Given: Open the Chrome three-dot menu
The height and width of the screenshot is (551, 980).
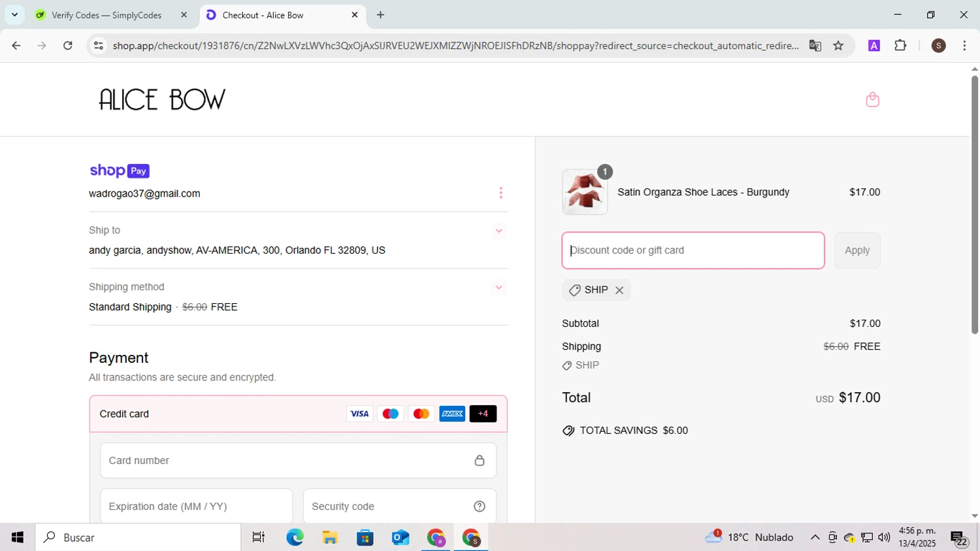Looking at the screenshot, I should coord(964,46).
